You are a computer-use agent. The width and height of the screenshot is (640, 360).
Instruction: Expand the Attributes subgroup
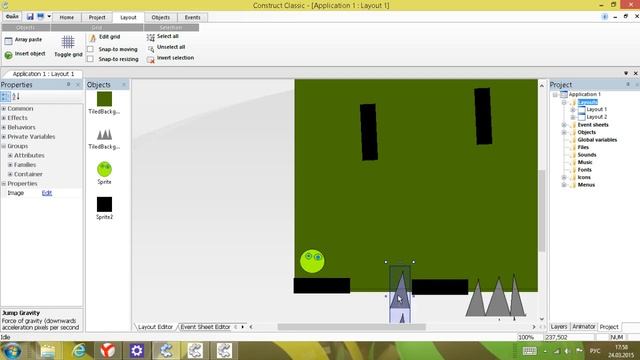(x=10, y=156)
